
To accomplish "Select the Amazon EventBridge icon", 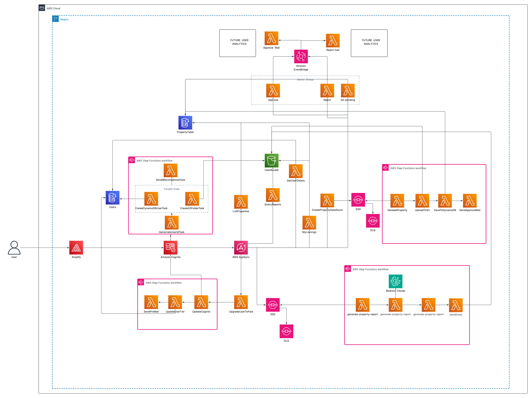I will [x=301, y=56].
